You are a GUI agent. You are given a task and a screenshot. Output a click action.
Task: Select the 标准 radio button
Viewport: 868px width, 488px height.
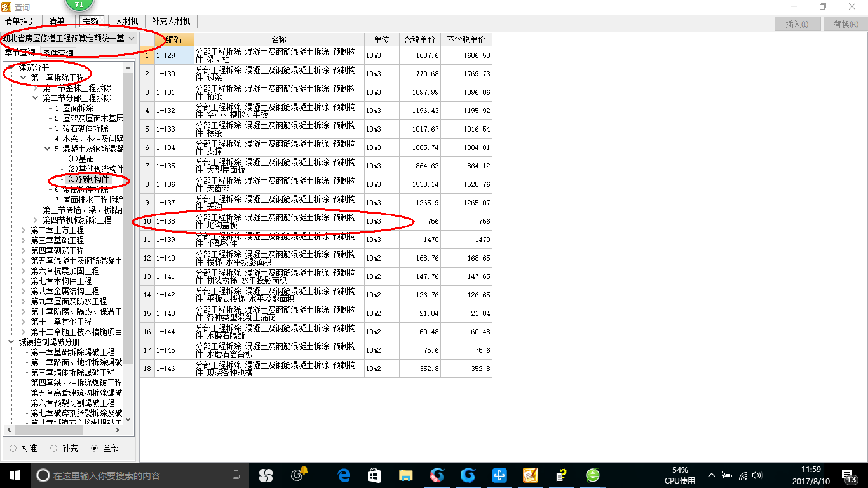(13, 448)
